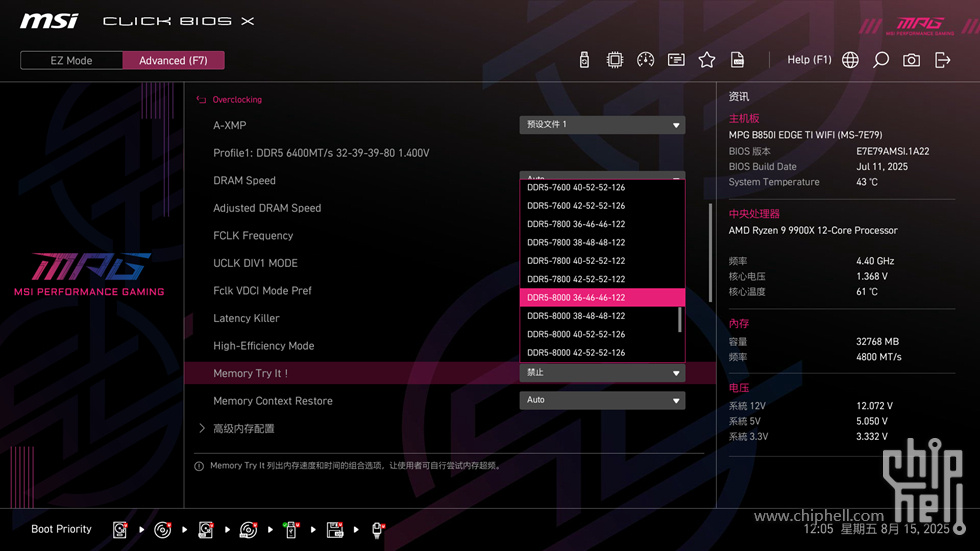The image size is (980, 551).
Task: Select the USB key boot priority icon
Action: [x=291, y=530]
